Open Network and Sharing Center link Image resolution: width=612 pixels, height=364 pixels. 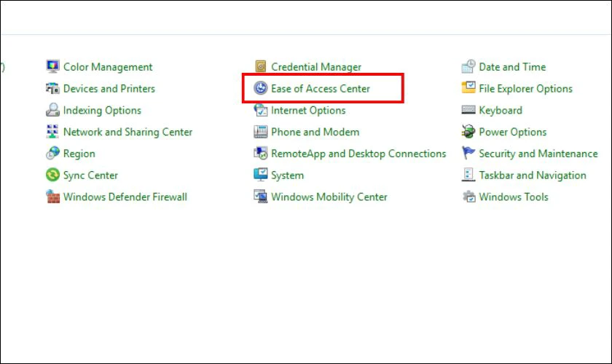[127, 132]
